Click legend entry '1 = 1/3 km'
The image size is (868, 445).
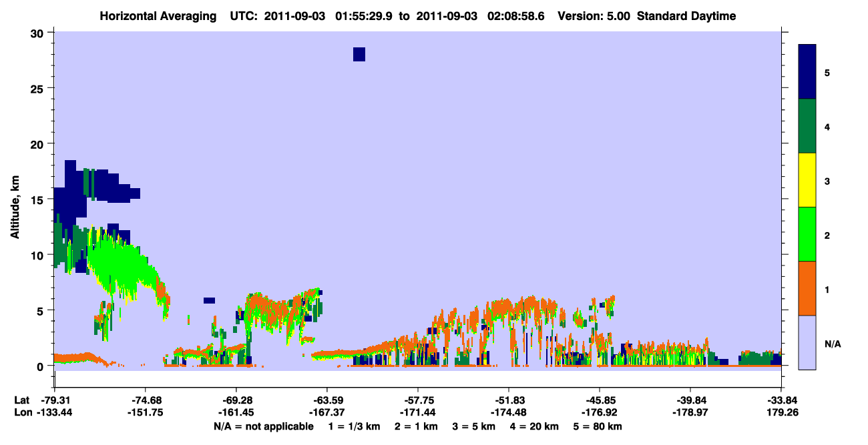353,426
